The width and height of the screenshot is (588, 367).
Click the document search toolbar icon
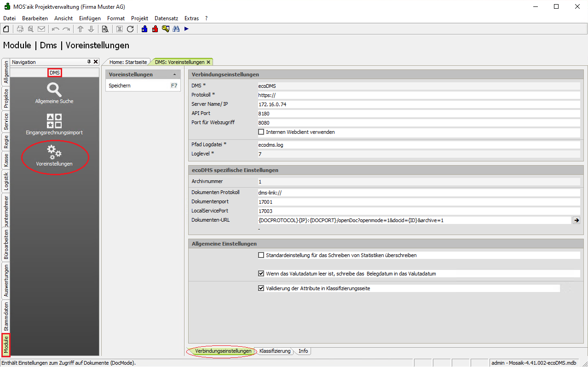(x=105, y=29)
